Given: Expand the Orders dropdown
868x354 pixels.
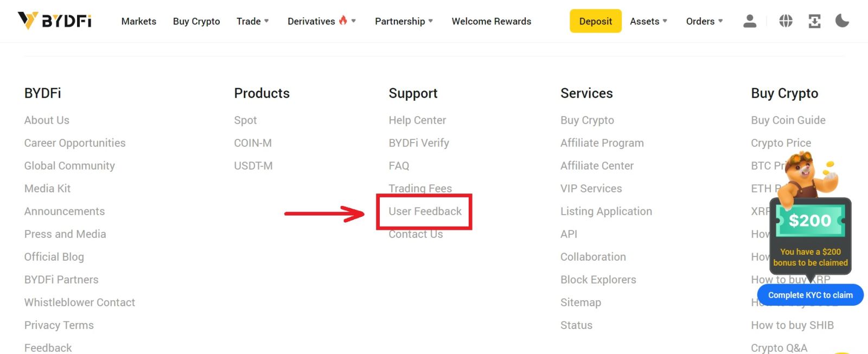Looking at the screenshot, I should (x=704, y=21).
